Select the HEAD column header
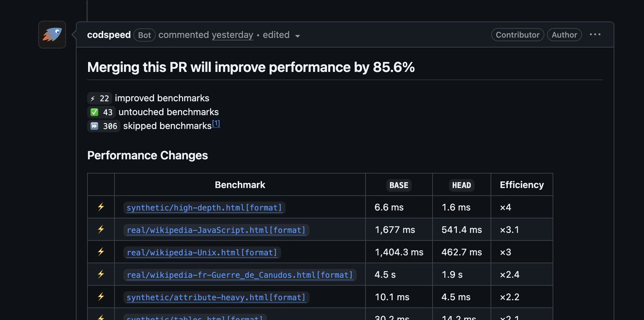Image resolution: width=644 pixels, height=320 pixels. [x=461, y=185]
